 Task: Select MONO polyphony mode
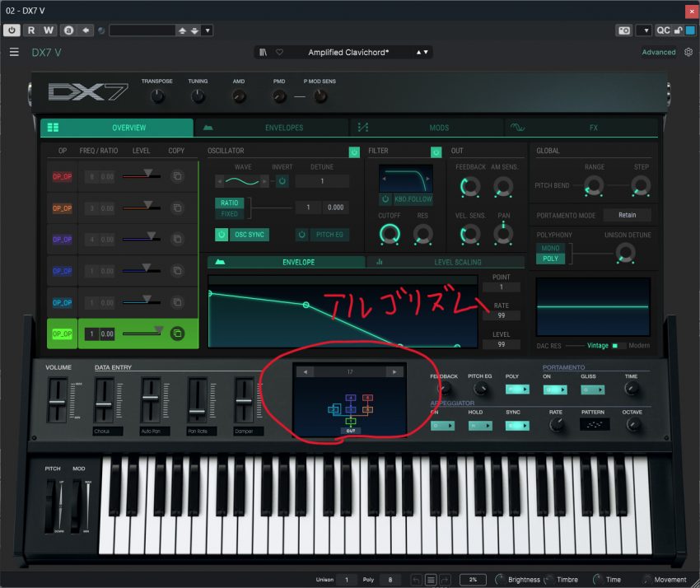tap(550, 248)
